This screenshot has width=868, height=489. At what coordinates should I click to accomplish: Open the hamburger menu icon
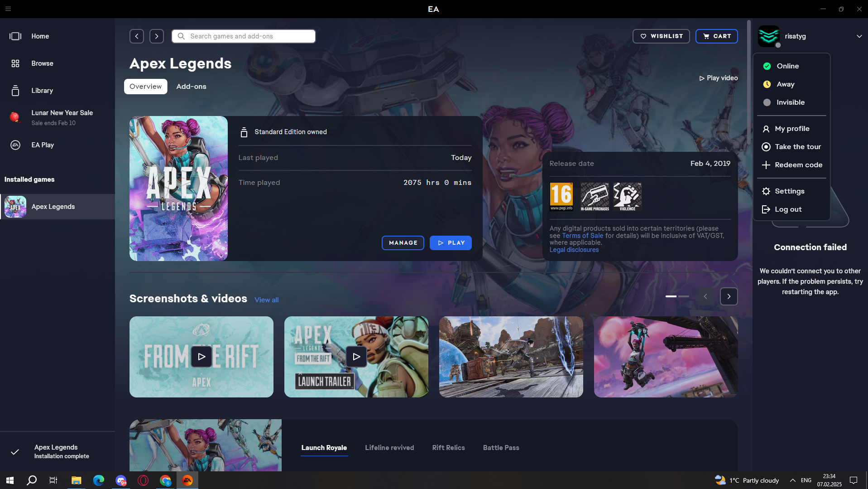click(x=8, y=9)
